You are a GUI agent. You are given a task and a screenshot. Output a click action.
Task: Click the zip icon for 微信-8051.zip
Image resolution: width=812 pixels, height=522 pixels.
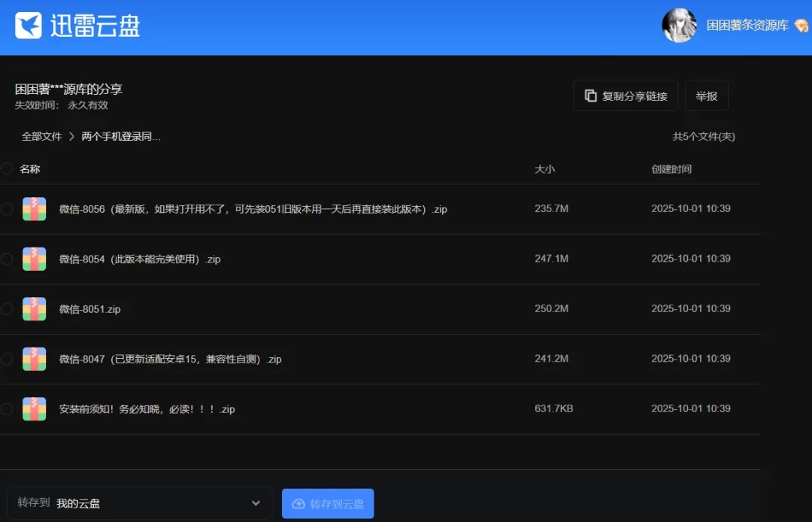click(34, 309)
